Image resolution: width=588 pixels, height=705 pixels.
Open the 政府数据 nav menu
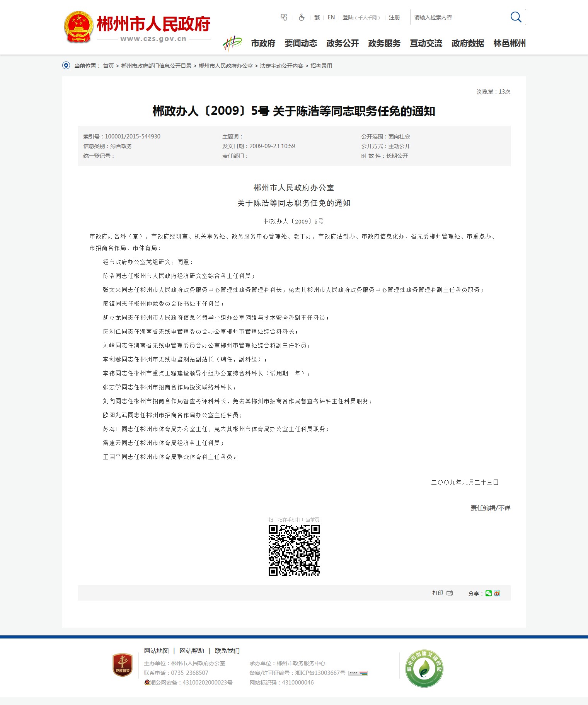(x=468, y=43)
